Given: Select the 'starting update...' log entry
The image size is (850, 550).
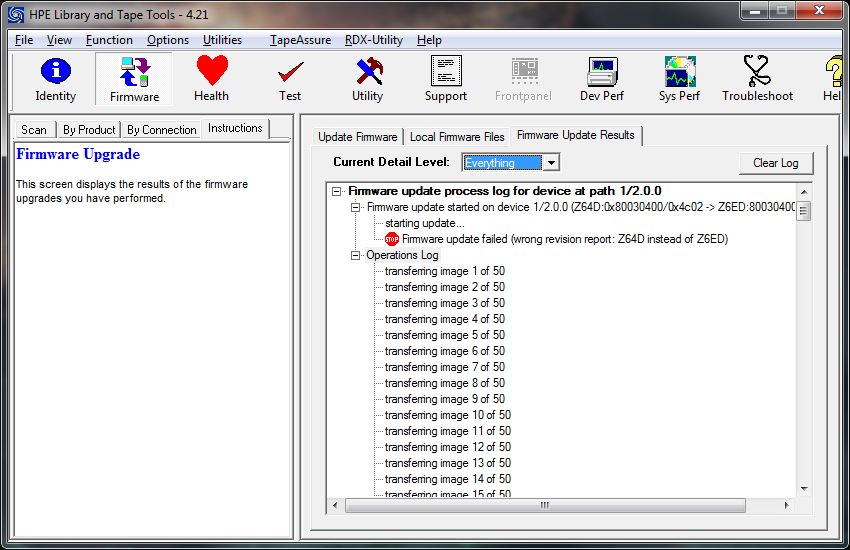Looking at the screenshot, I should (x=424, y=223).
